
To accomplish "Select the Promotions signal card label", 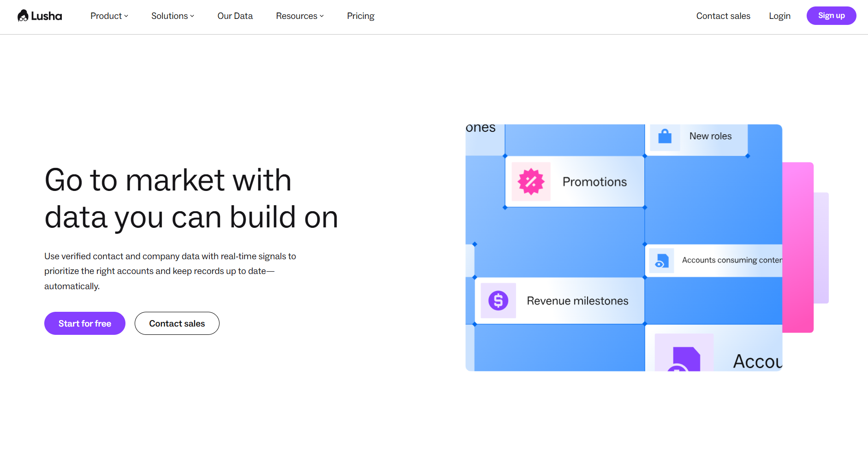I will (594, 182).
